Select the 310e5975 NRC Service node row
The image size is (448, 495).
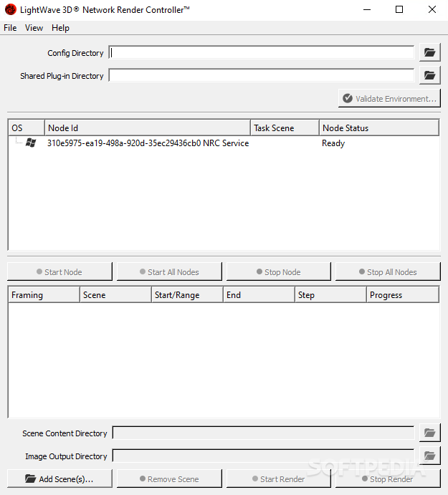(224, 143)
